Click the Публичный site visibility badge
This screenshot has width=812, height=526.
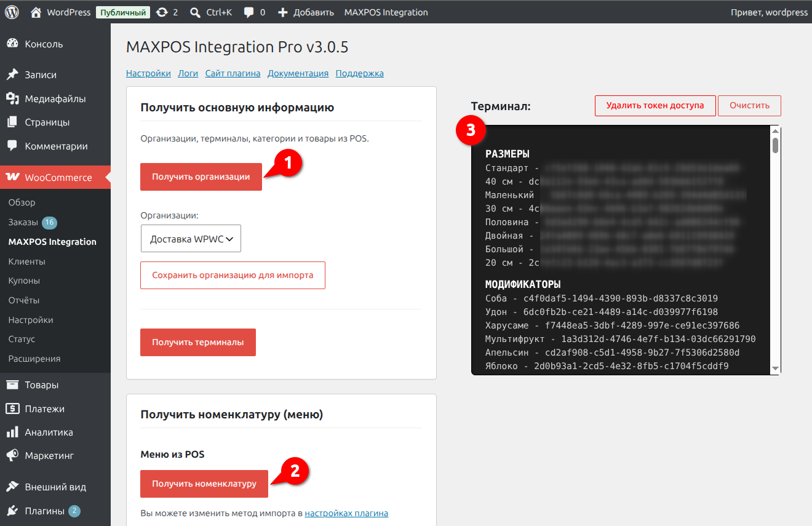coord(123,12)
